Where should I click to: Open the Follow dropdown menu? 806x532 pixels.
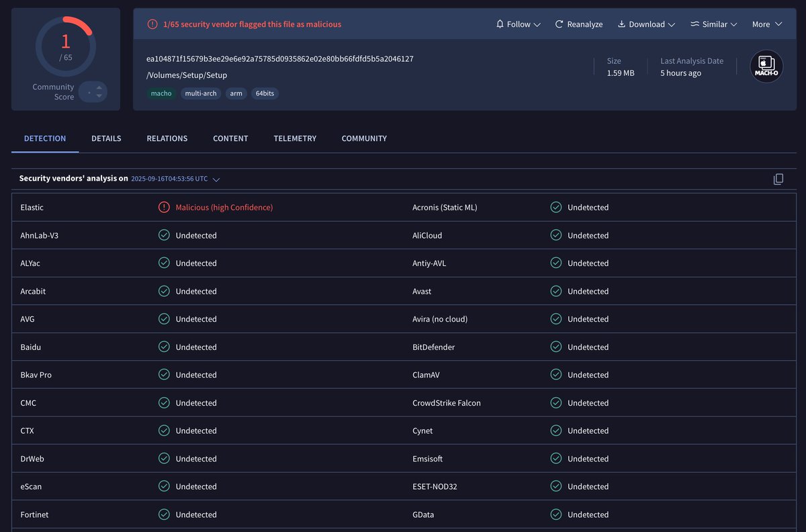tap(518, 24)
